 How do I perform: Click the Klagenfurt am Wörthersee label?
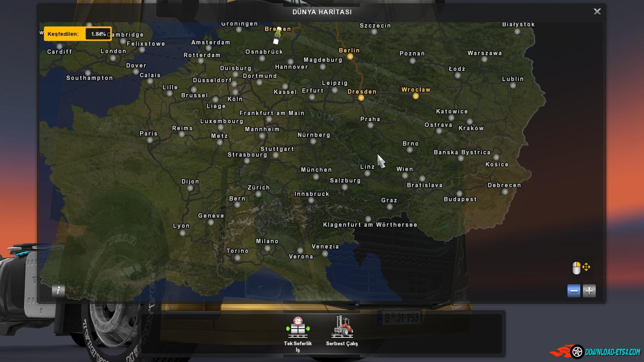pos(370,225)
